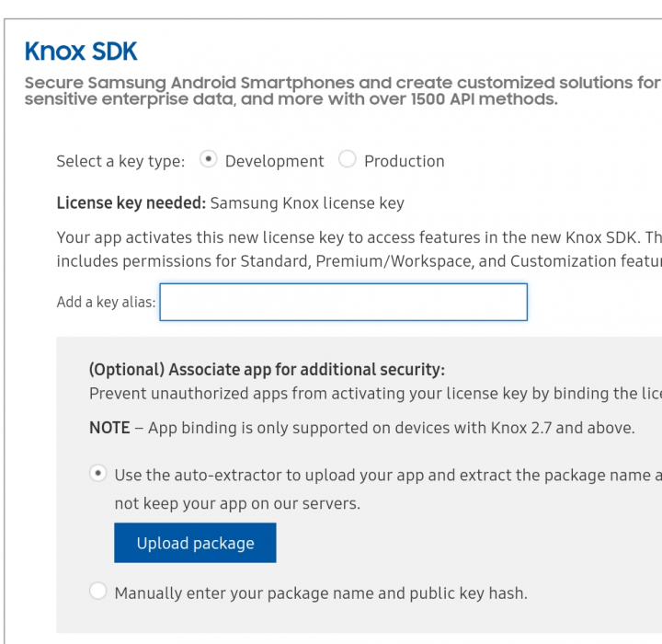662x644 pixels.
Task: Click the 'Select a key type:' label
Action: pos(120,161)
